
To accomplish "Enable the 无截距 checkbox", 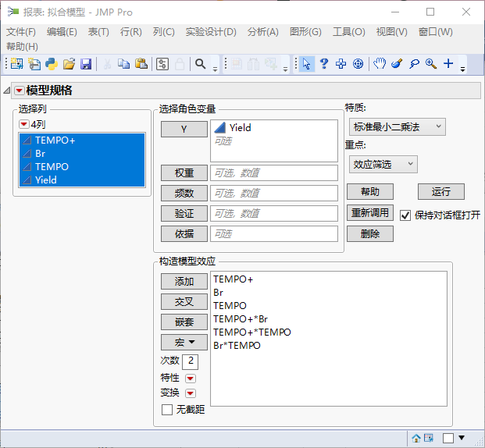I will click(166, 410).
